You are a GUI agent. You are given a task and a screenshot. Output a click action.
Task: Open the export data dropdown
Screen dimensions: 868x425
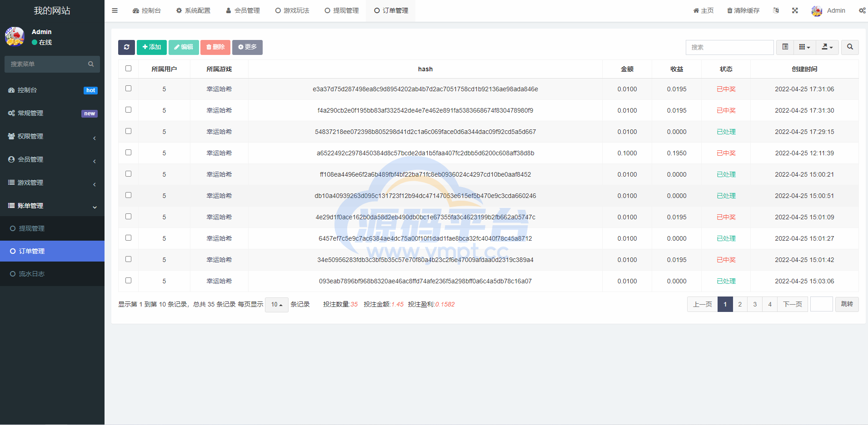827,47
